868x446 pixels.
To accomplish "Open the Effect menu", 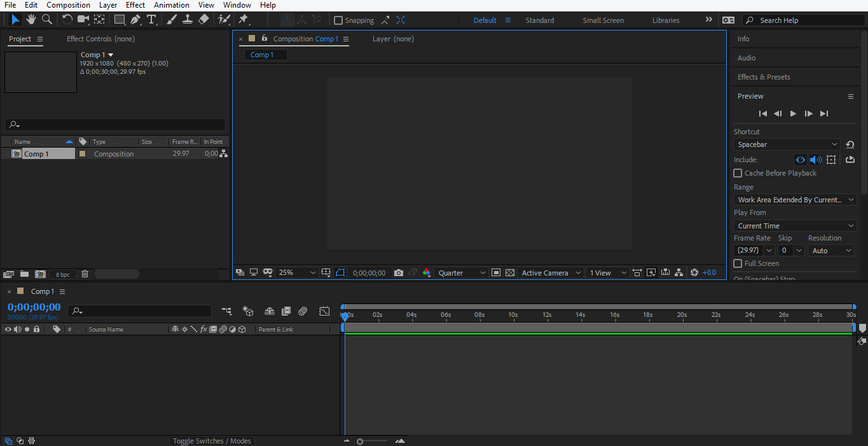I will 135,5.
